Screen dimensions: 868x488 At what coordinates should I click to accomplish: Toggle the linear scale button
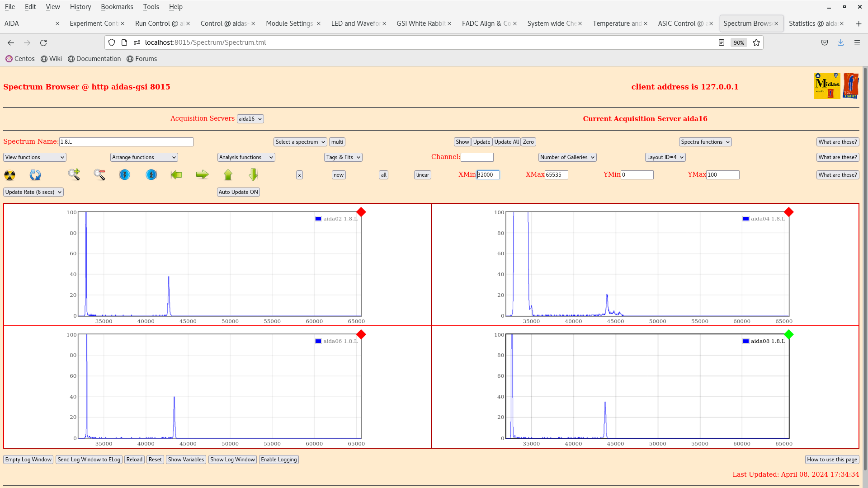(x=422, y=175)
